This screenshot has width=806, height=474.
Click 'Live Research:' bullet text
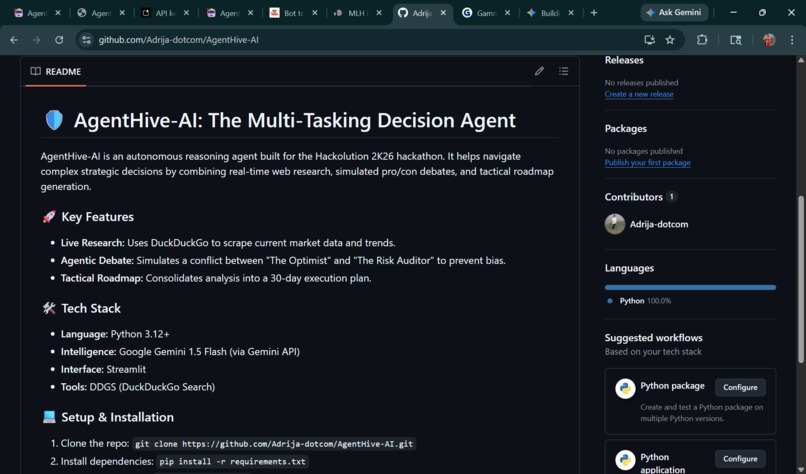click(93, 243)
